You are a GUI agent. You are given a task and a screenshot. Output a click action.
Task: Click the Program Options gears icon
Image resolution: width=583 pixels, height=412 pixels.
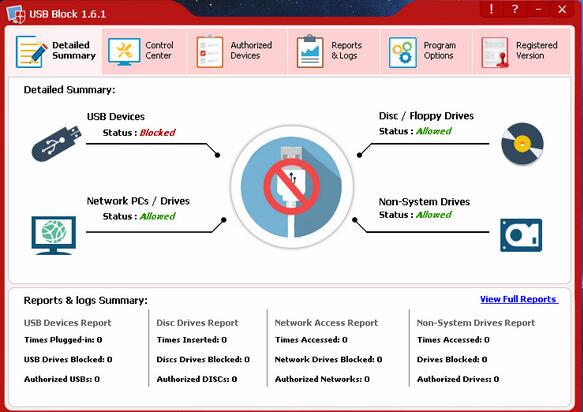click(403, 52)
